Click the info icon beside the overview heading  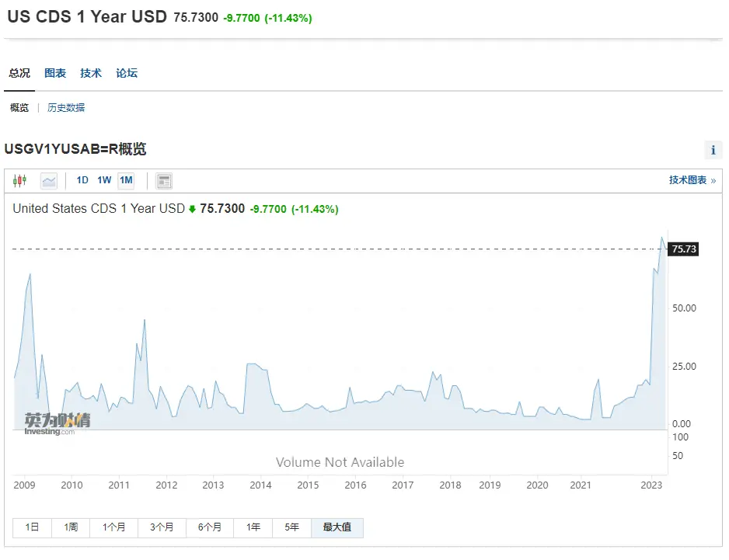[713, 150]
